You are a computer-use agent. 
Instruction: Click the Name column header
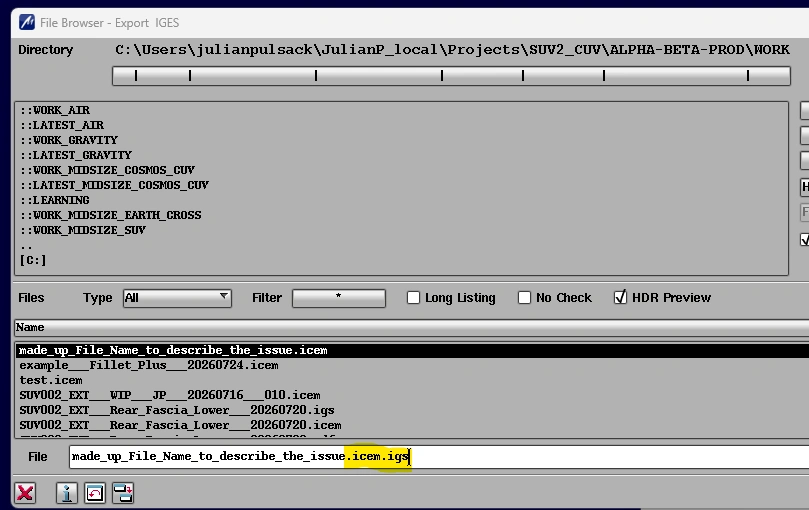[x=412, y=327]
